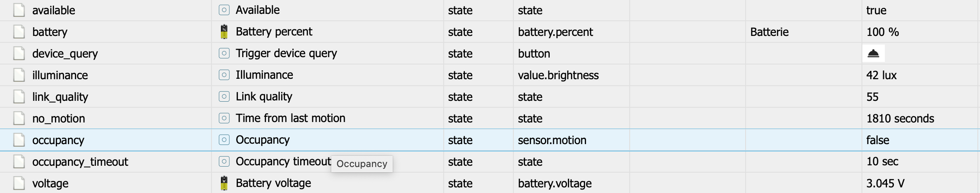Click the occupancy value false
980x193 pixels.
(878, 140)
